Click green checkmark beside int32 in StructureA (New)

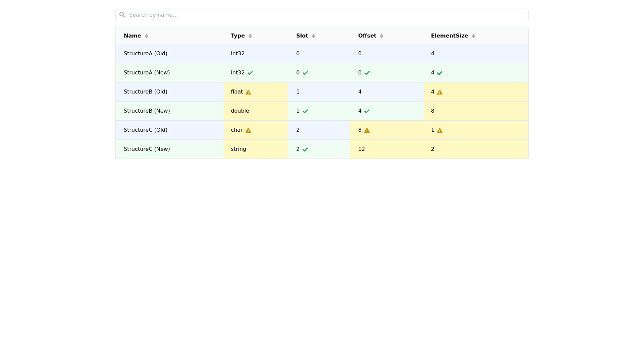[x=250, y=73]
